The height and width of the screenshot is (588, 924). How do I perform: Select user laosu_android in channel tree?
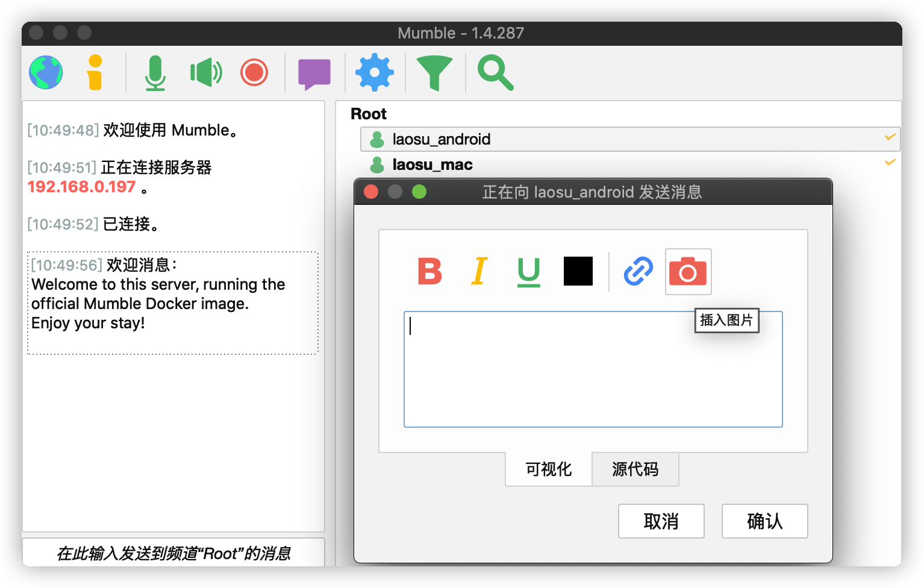(630, 139)
